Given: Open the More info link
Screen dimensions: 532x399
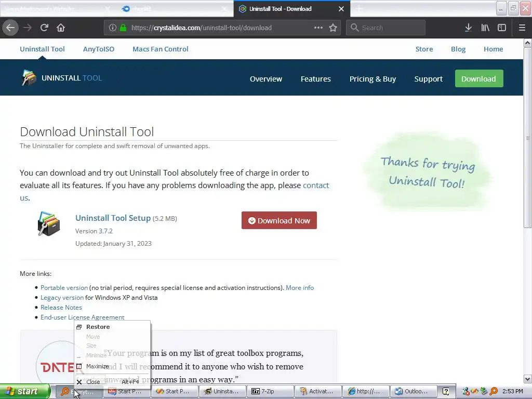Looking at the screenshot, I should point(300,288).
